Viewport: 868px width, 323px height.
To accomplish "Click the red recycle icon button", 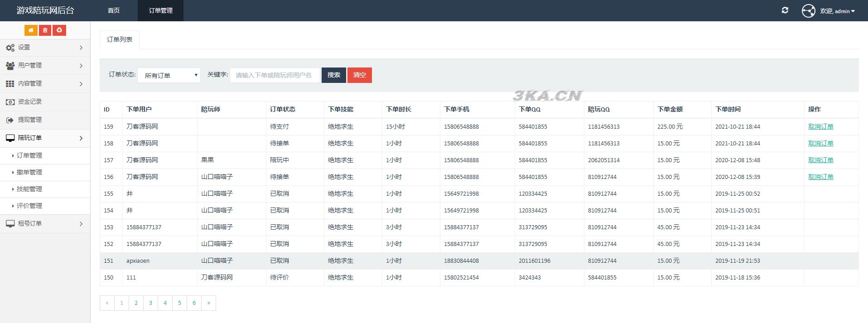I will point(59,30).
